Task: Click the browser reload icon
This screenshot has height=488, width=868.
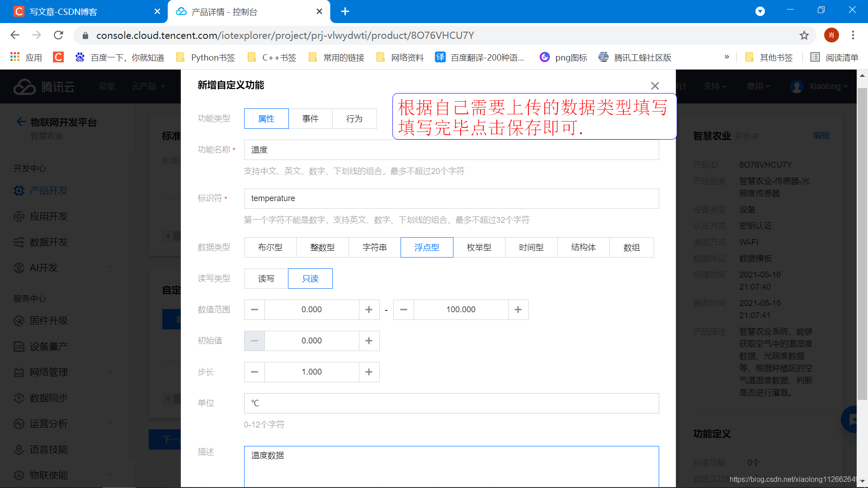Action: pos(58,35)
